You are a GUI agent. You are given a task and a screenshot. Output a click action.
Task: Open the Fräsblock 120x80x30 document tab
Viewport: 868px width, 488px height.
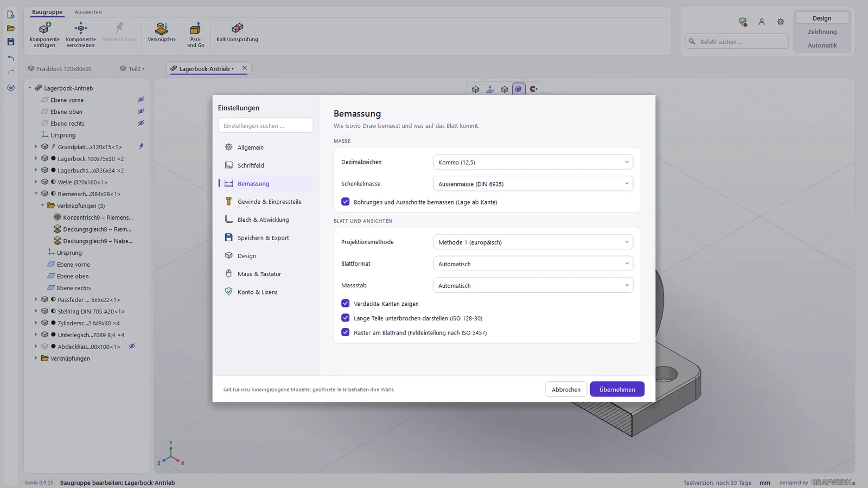tap(60, 69)
